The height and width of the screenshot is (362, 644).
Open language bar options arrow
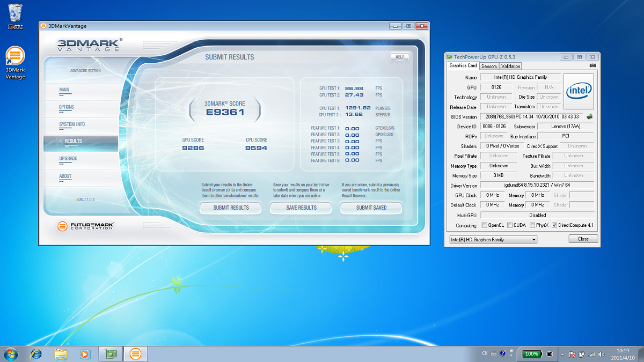coord(510,356)
